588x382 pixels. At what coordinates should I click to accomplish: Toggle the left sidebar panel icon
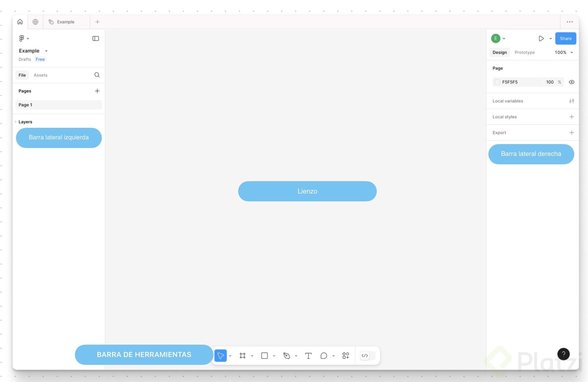[96, 38]
